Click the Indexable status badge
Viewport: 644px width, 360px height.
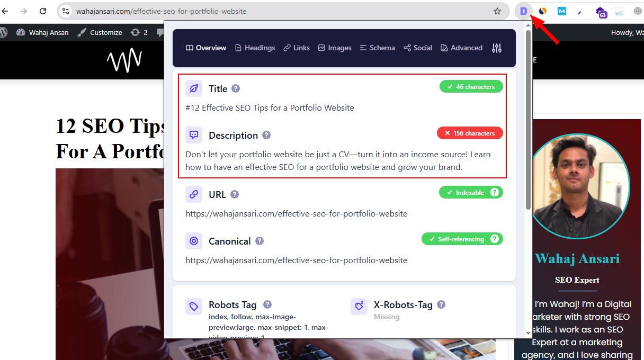(471, 193)
